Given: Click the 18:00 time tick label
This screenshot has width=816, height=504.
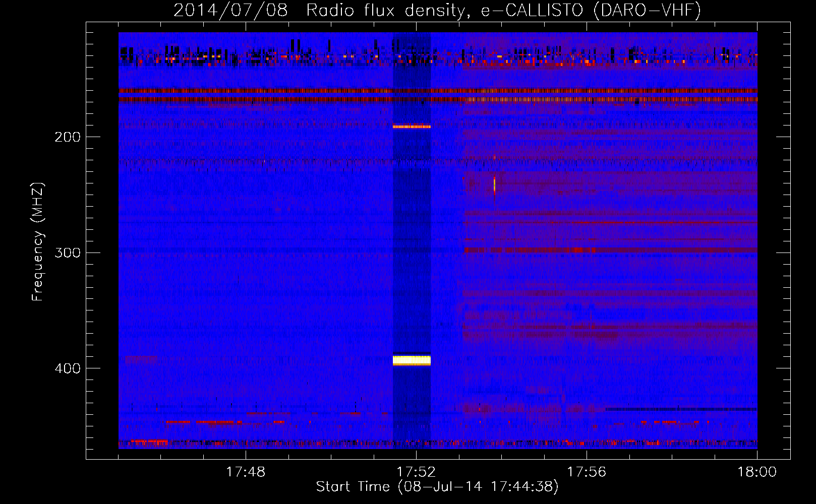Looking at the screenshot, I should pyautogui.click(x=757, y=472).
